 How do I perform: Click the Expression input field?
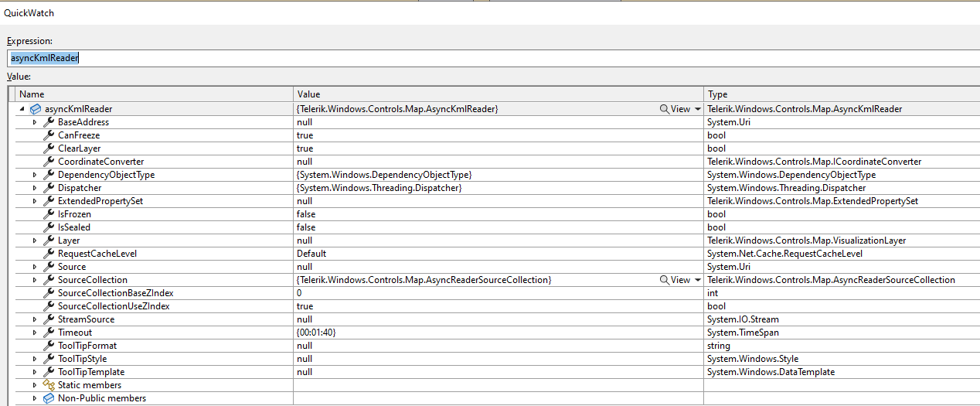pyautogui.click(x=492, y=58)
